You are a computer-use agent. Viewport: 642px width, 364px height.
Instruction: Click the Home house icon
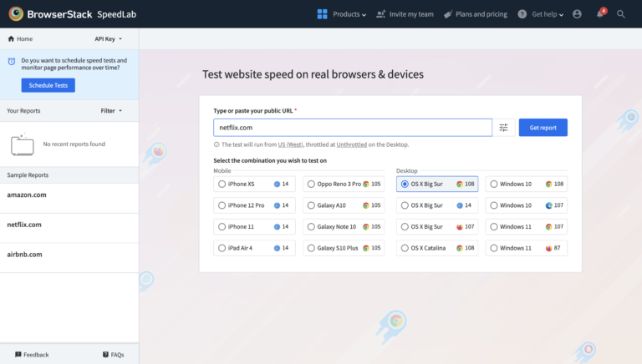pos(11,38)
